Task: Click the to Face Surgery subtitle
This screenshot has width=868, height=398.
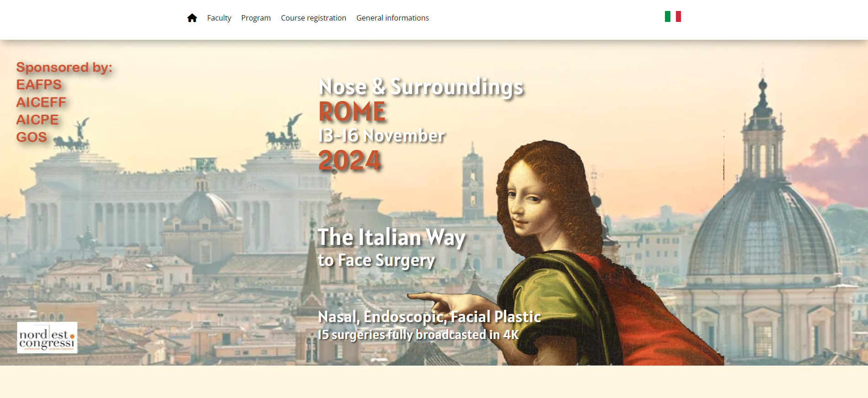Action: [x=376, y=260]
